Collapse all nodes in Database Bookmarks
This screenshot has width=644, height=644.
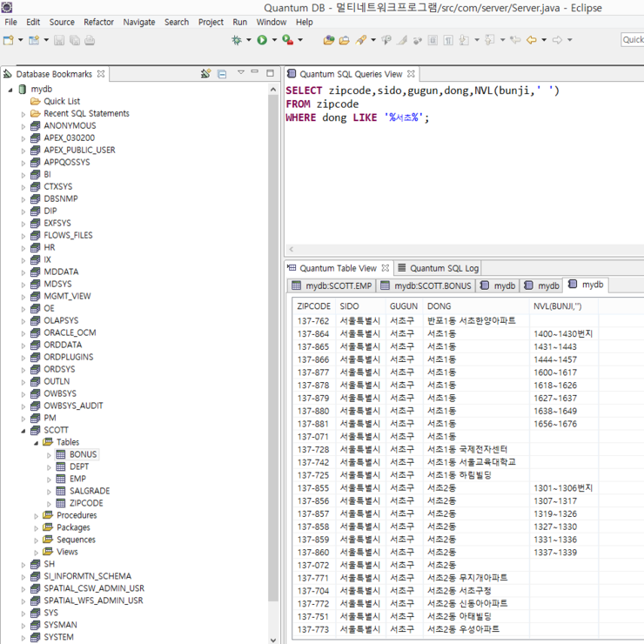[222, 74]
